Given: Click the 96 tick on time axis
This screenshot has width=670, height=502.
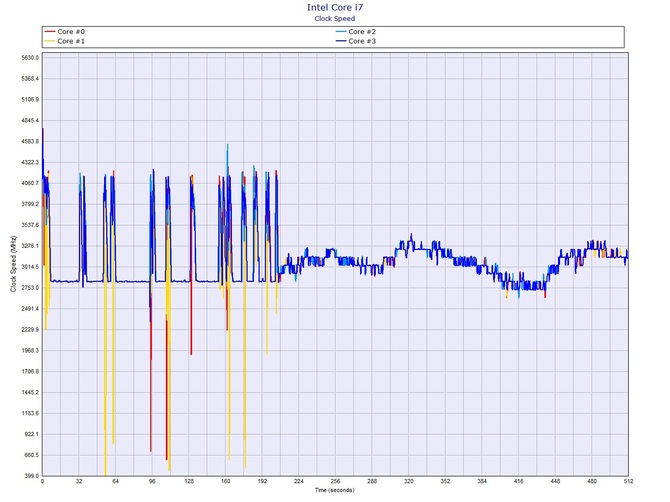Looking at the screenshot, I should pos(152,481).
